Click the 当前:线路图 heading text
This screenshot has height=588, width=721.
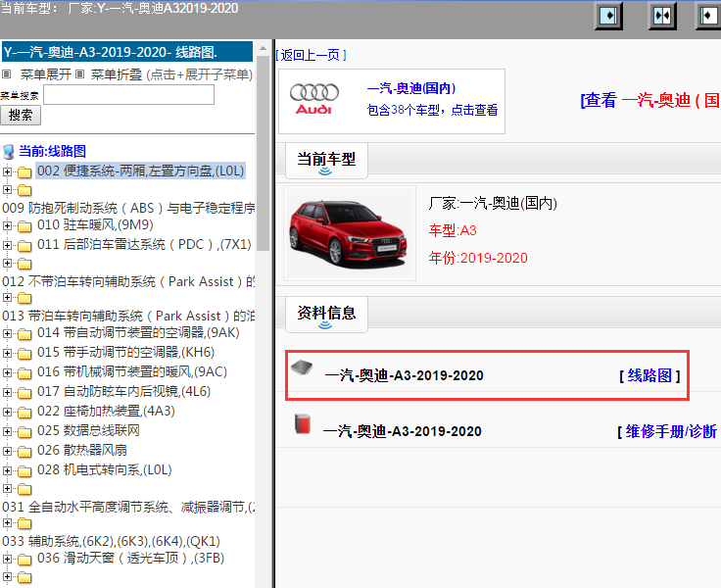coord(52,151)
